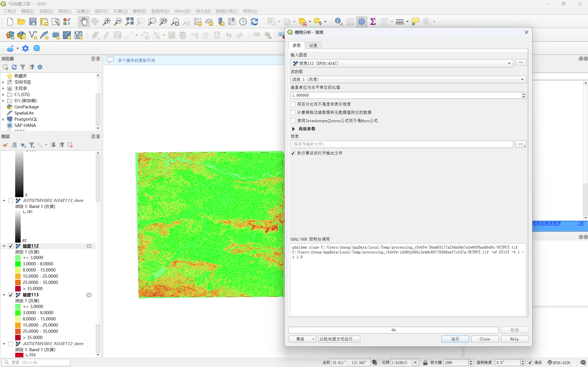This screenshot has height=367, width=588.
Task: Click the Zoom Full extent icon
Action: (129, 22)
